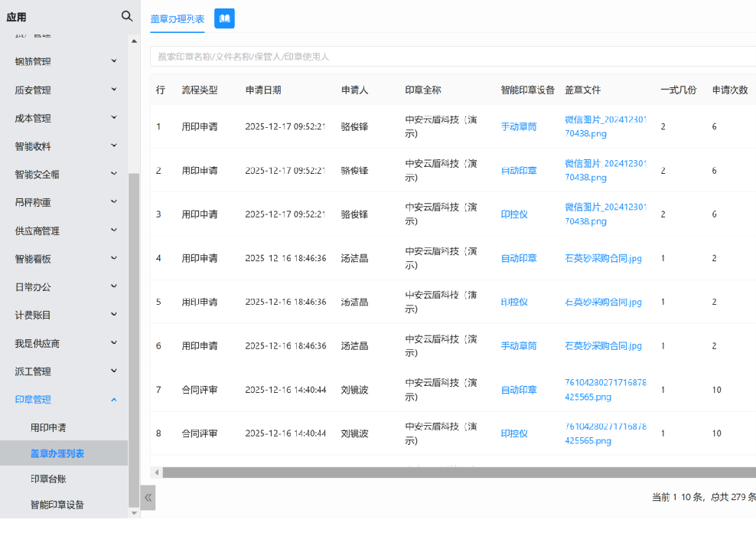Viewport: 756px width, 546px height.
Task: Collapse sidebar using double-chevron icon
Action: 148,497
